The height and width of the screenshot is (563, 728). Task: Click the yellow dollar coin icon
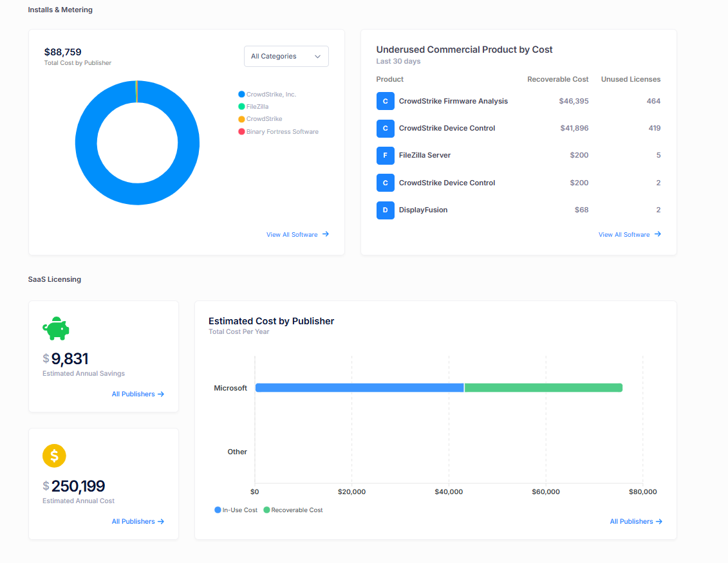tap(54, 456)
